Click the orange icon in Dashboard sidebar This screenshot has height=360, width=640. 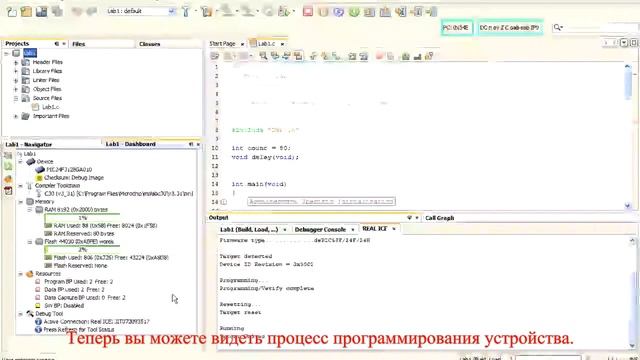(8, 179)
